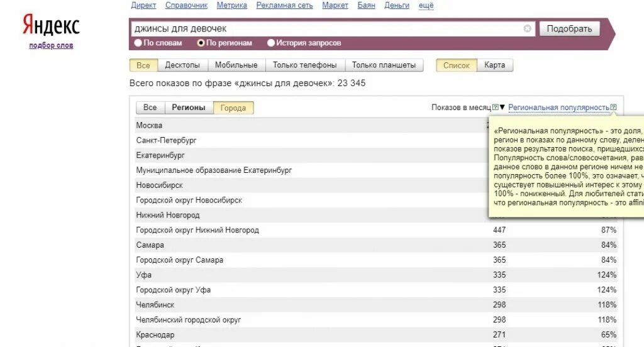644x347 pixels.
Task: Select the Города filter tab
Action: tap(233, 107)
